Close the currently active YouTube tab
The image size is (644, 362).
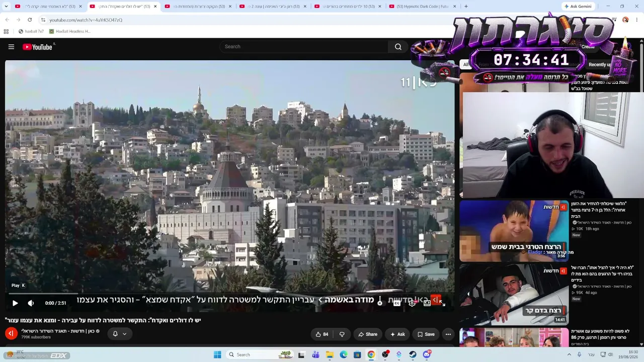[155, 7]
